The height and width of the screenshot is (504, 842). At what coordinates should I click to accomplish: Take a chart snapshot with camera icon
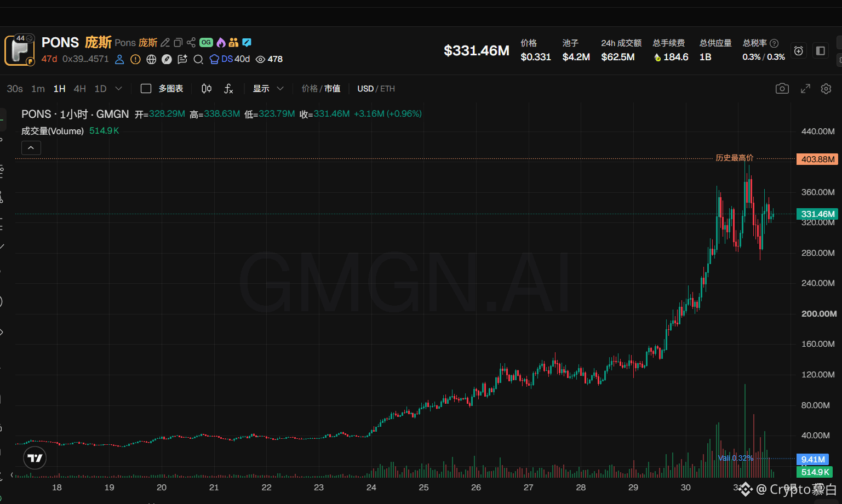tap(782, 89)
